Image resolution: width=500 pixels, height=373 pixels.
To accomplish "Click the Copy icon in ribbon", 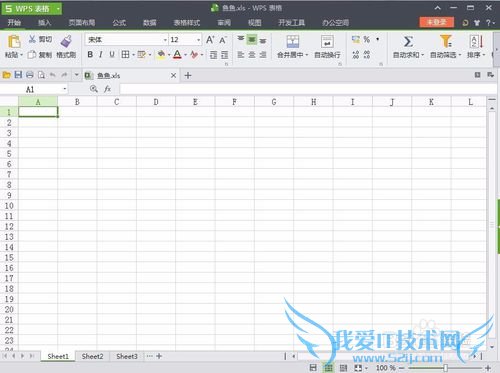I will (32, 54).
